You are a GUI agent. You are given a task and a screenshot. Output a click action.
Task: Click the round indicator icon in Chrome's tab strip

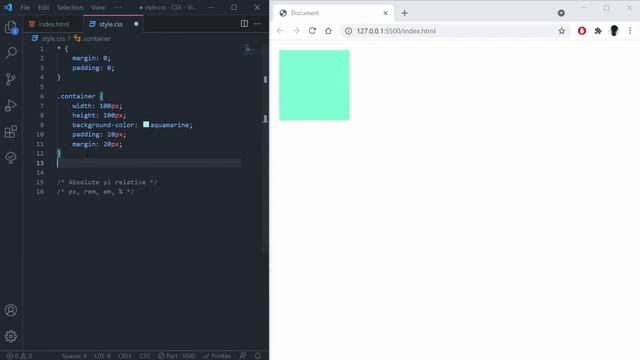click(561, 13)
